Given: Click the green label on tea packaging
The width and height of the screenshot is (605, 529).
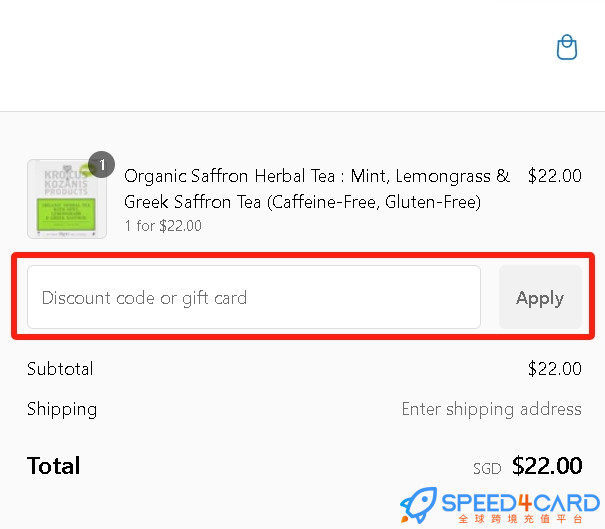Looking at the screenshot, I should pyautogui.click(x=66, y=215).
